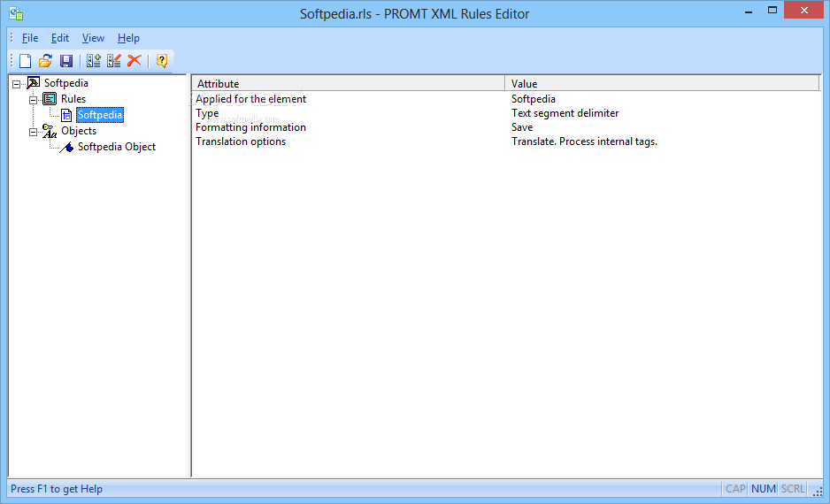The image size is (830, 504).
Task: Close the PROMT XML Rules Editor window
Action: pyautogui.click(x=804, y=10)
